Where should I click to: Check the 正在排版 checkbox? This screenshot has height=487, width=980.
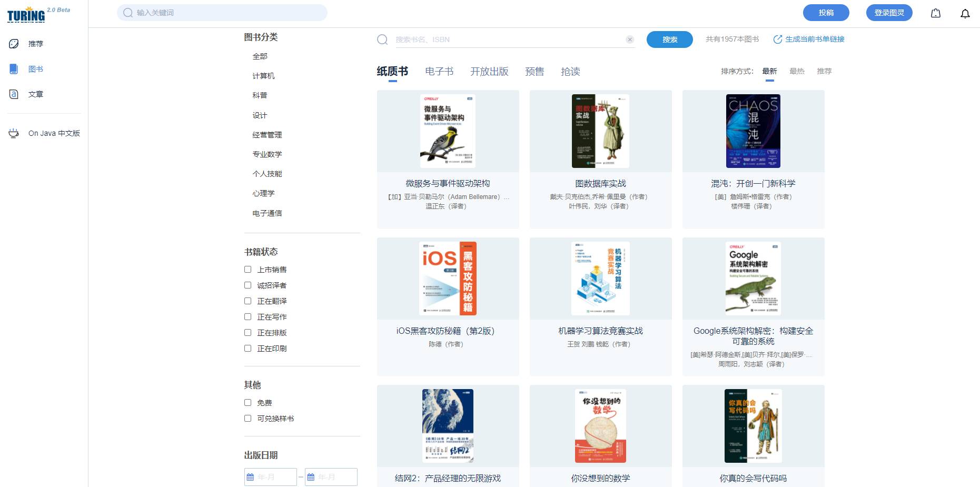coord(248,333)
